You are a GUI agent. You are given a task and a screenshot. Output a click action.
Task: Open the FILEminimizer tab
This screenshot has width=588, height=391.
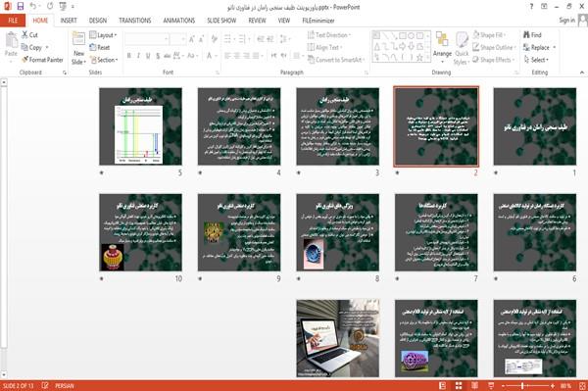pos(318,21)
